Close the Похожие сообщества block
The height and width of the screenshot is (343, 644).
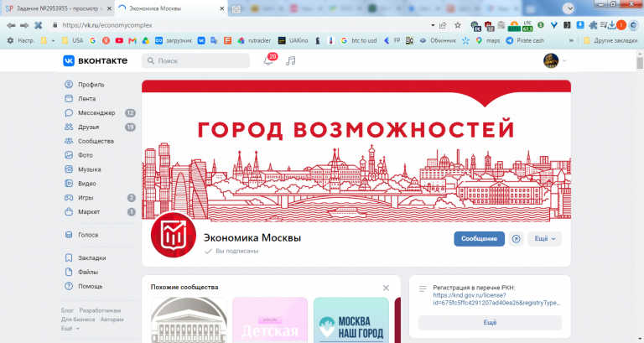click(x=386, y=288)
